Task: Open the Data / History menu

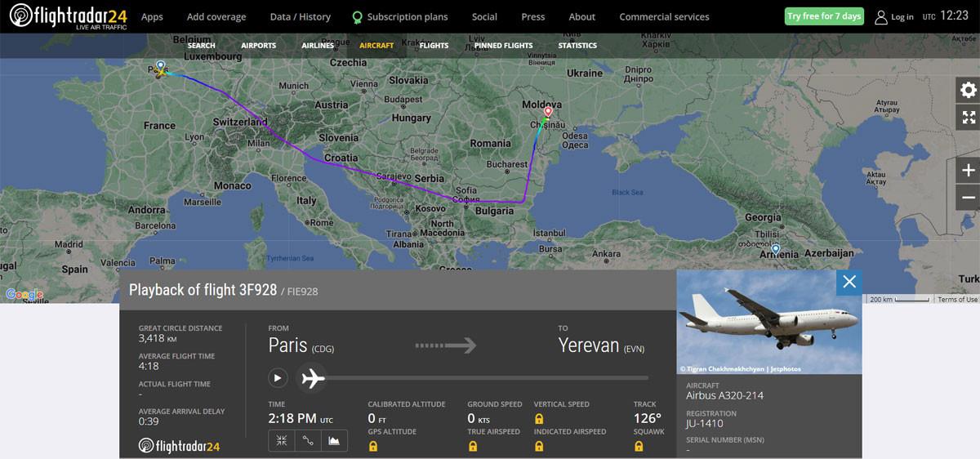Action: tap(300, 16)
